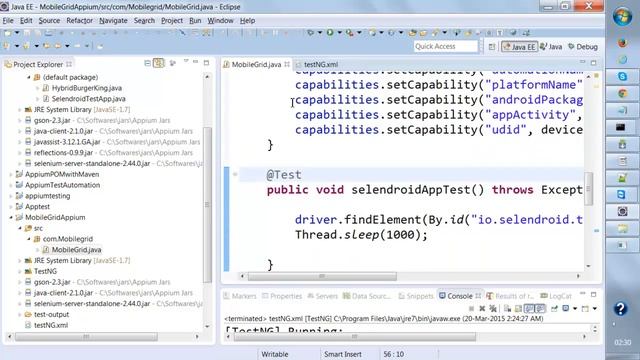Click the Clear Console icon
The image size is (640, 360).
(x=507, y=309)
